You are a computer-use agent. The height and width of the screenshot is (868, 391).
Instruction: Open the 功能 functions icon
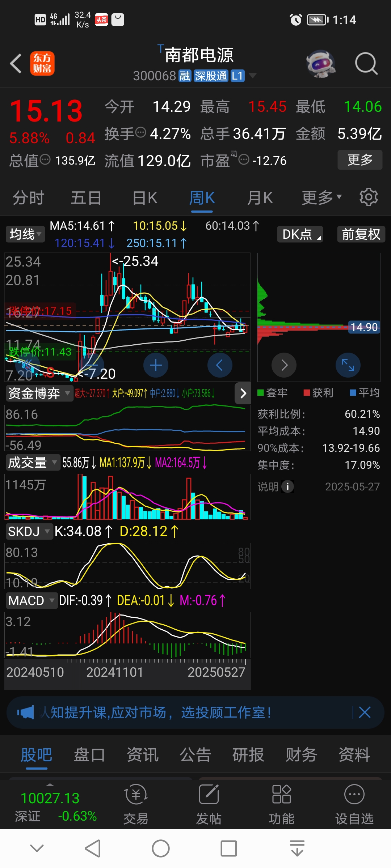[282, 805]
